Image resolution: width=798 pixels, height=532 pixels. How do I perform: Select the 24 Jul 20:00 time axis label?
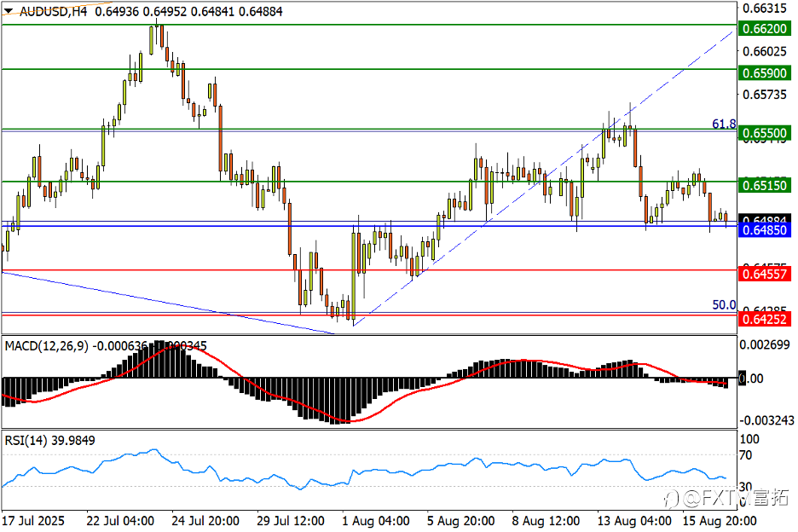(205, 521)
